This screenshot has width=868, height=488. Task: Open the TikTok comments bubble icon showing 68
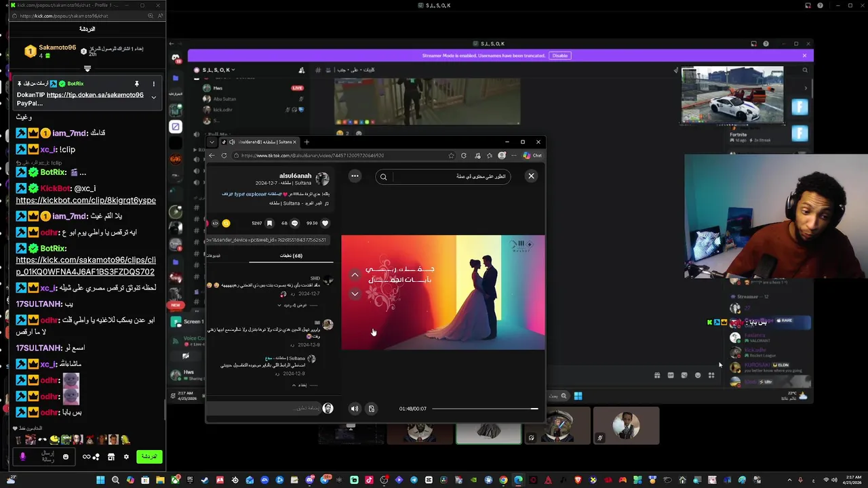[x=294, y=223]
